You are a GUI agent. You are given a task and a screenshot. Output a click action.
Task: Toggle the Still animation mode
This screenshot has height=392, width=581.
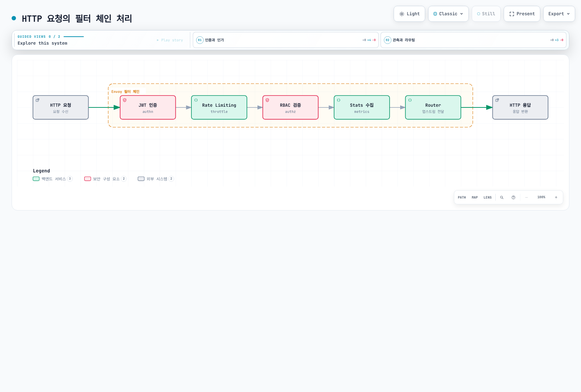(486, 14)
